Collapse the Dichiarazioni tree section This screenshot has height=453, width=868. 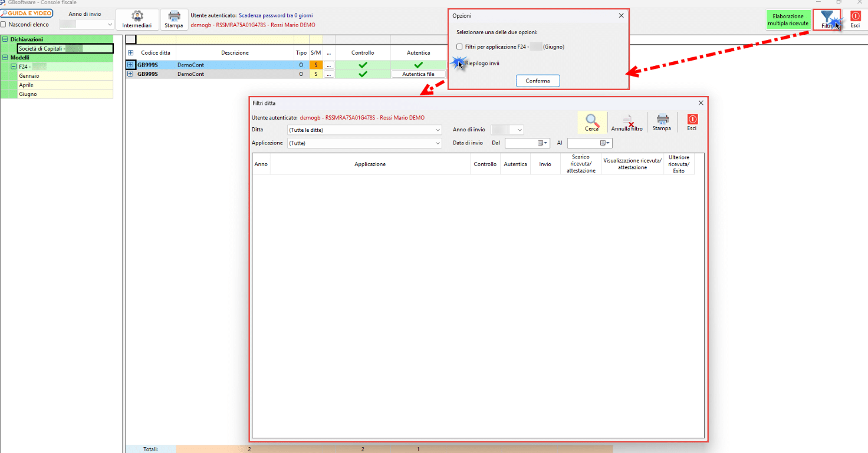point(5,39)
